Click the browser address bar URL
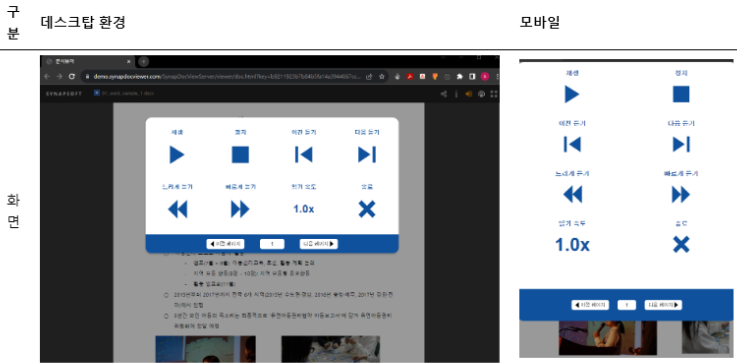Screen dimensions: 737x364 click(x=227, y=76)
